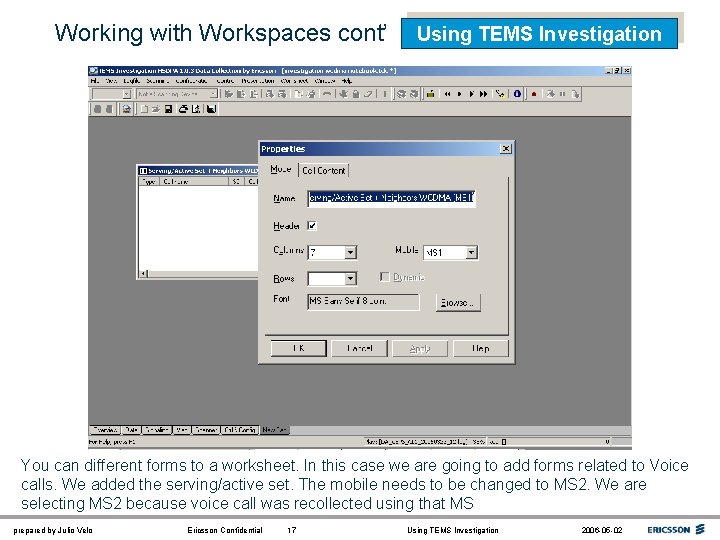Open the Presentation menu
The image size is (720, 540).
click(258, 81)
